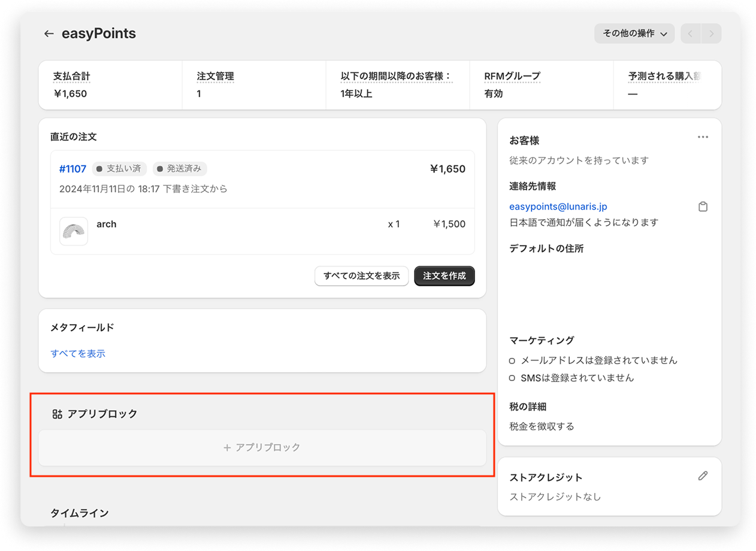Click the タイムライン heading

coord(80,513)
